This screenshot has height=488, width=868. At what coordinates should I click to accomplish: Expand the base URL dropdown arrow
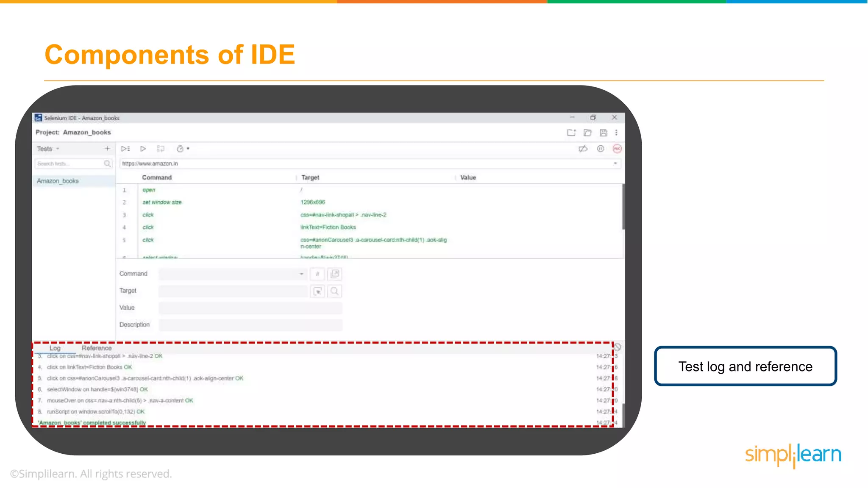point(615,164)
